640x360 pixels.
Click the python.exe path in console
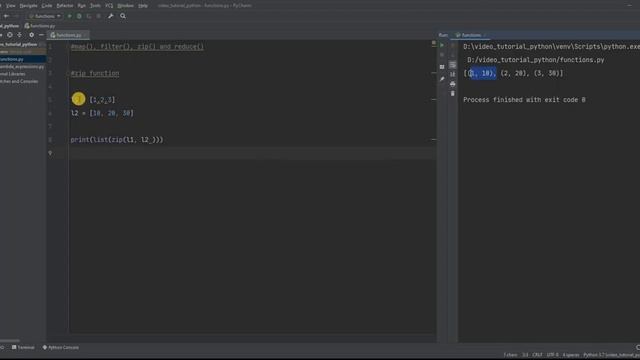(551, 47)
